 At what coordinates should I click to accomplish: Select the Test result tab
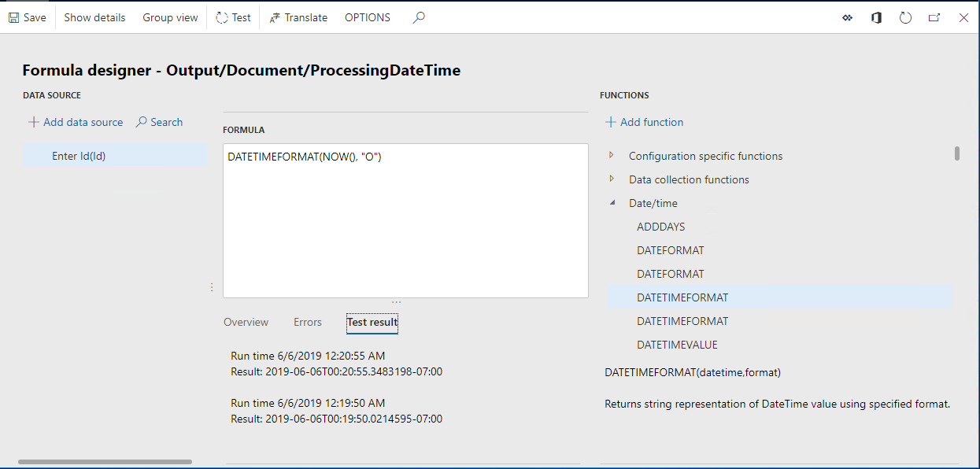click(x=372, y=323)
